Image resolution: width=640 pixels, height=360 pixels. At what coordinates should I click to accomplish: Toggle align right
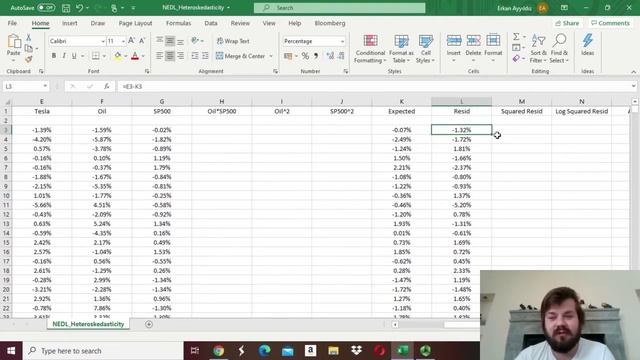pyautogui.click(x=180, y=56)
